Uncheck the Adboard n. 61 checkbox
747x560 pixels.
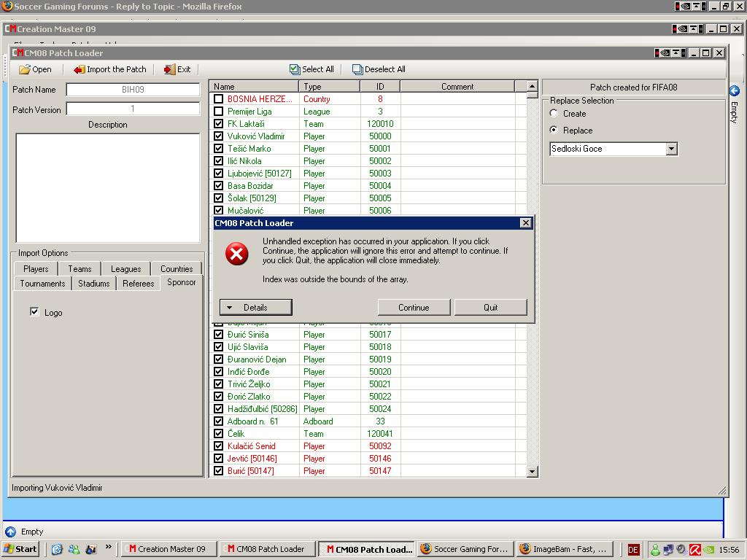218,421
